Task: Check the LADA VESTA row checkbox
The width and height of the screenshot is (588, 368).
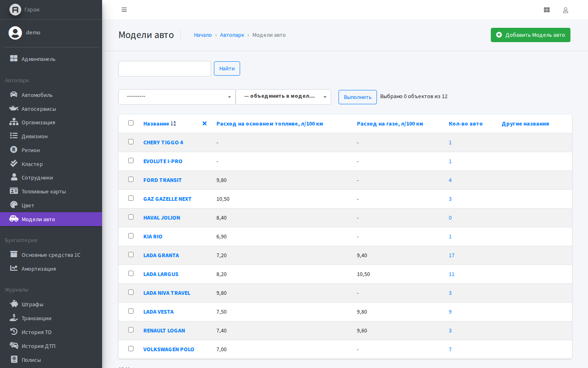Action: (x=131, y=311)
